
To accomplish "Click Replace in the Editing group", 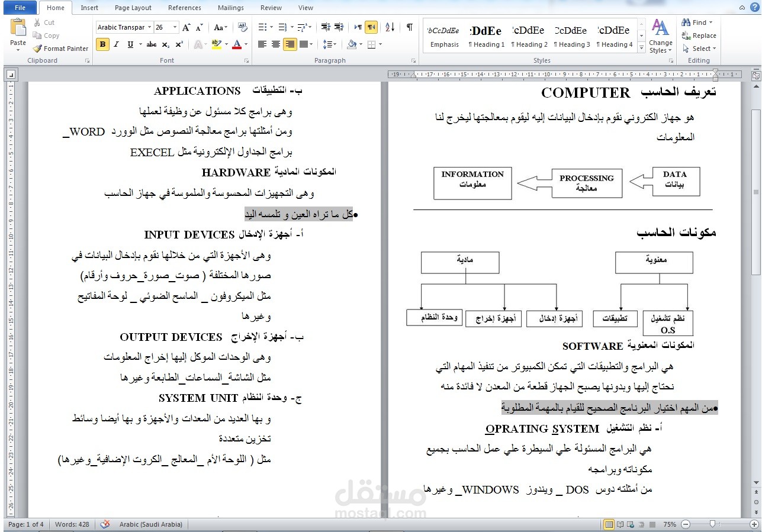I will 699,36.
